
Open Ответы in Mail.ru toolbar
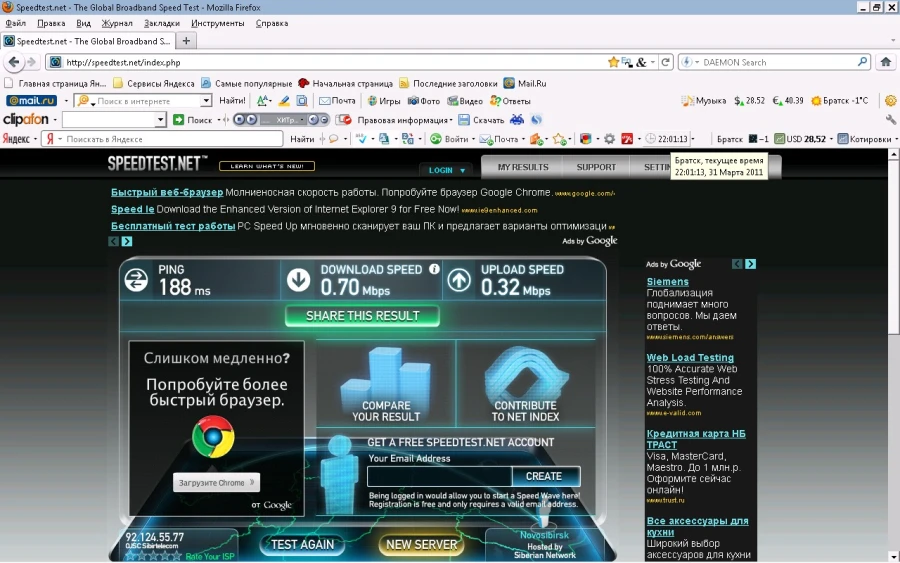point(510,101)
